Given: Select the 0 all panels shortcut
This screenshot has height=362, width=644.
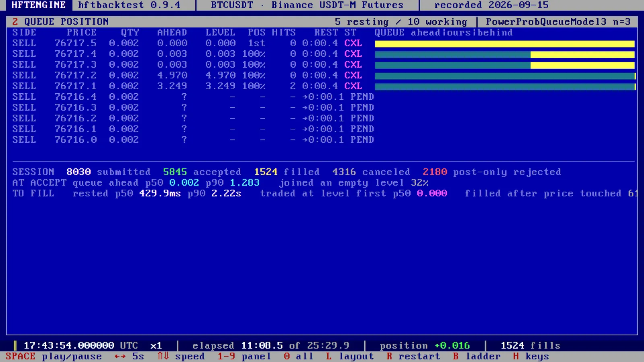Looking at the screenshot, I should click(298, 356).
